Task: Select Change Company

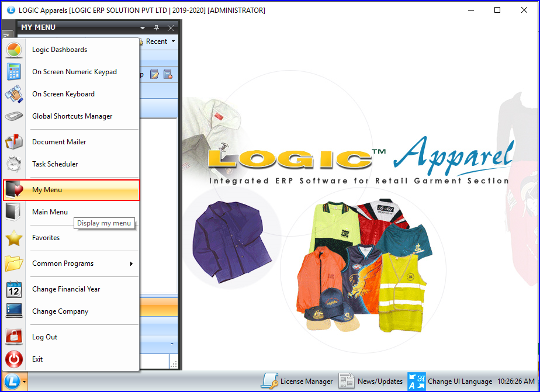Action: pos(71,311)
